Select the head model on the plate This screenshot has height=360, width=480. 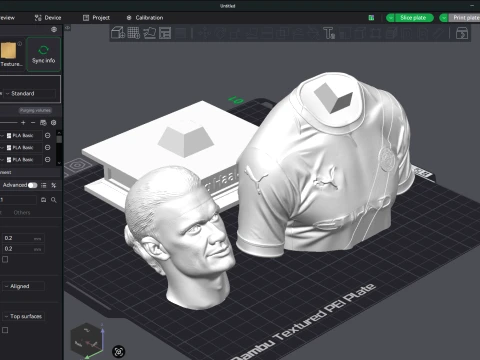click(x=182, y=238)
